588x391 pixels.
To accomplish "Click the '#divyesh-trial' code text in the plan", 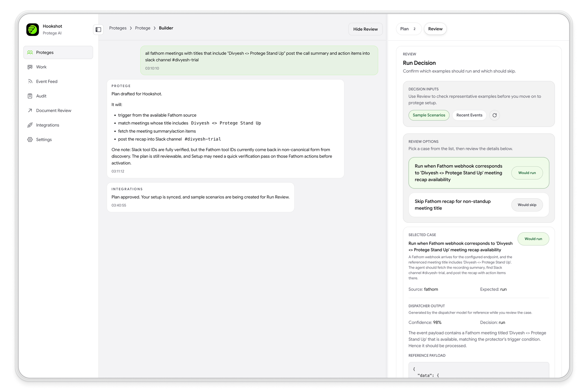I will [203, 139].
